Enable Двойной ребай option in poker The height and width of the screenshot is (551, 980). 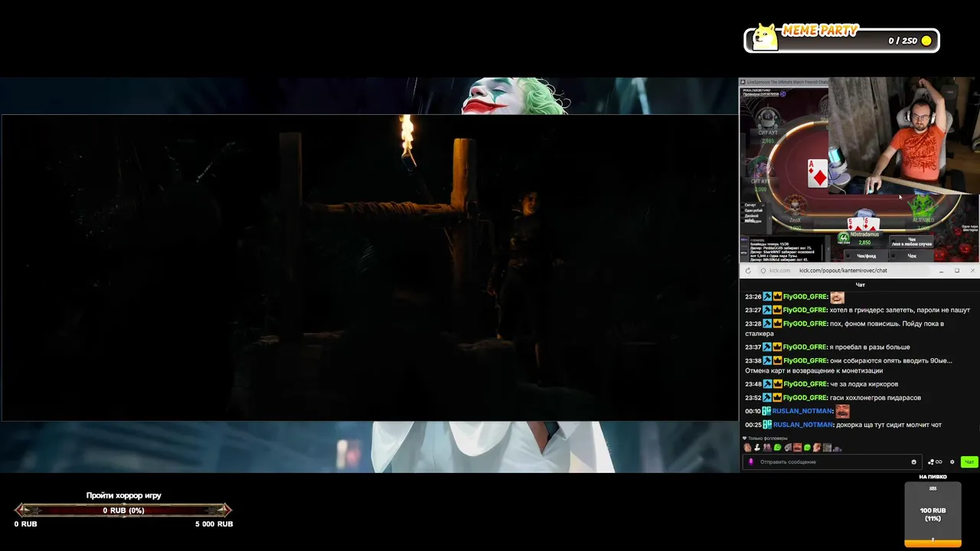click(x=743, y=216)
